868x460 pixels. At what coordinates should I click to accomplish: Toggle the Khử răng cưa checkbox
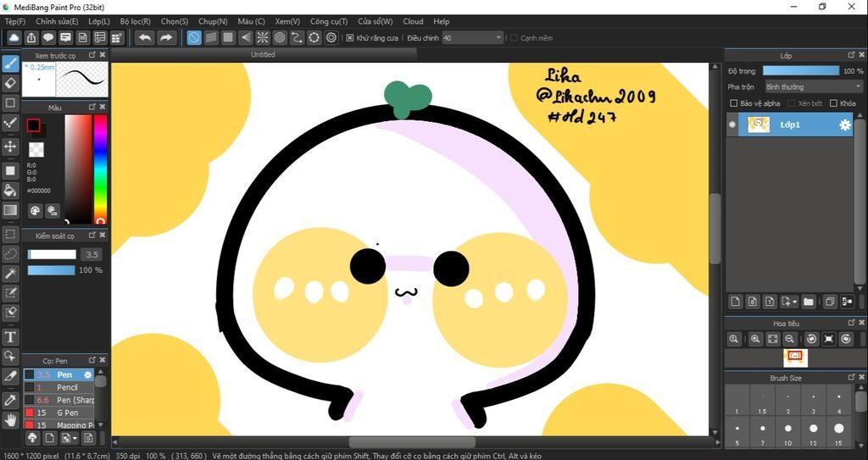[350, 38]
